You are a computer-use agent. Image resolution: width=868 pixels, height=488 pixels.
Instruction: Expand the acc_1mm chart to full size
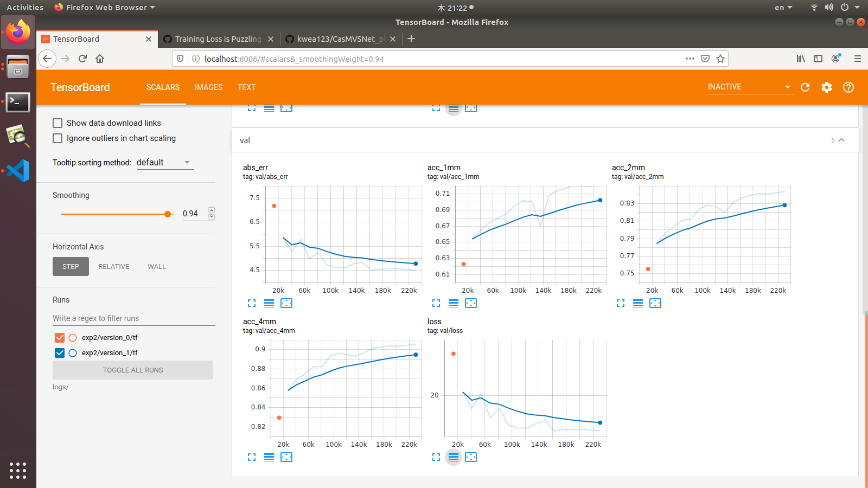point(436,303)
